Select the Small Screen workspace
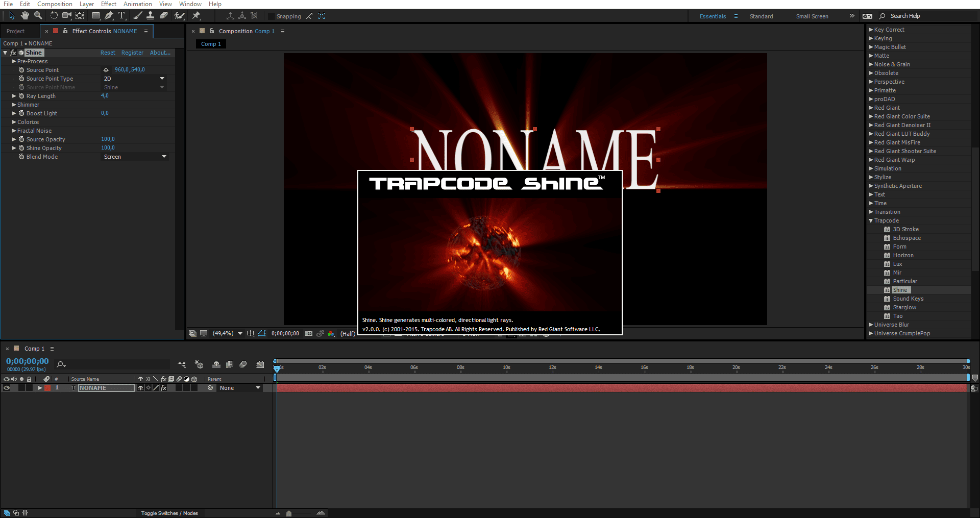The height and width of the screenshot is (518, 980). pyautogui.click(x=812, y=16)
